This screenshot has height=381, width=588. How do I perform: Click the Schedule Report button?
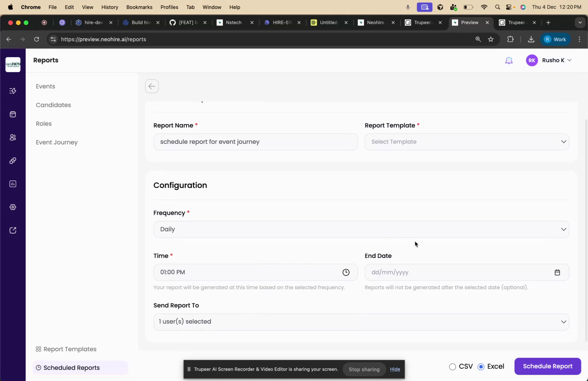[x=547, y=366]
